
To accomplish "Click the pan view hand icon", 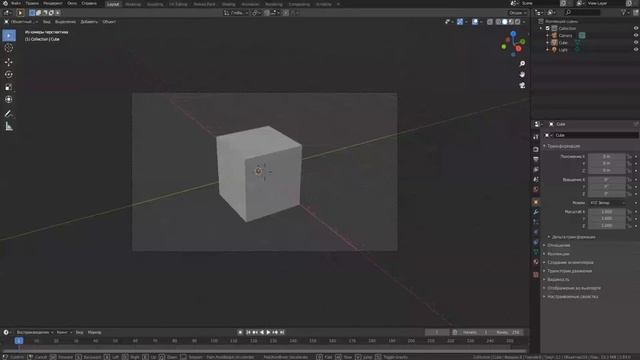I will point(522,74).
